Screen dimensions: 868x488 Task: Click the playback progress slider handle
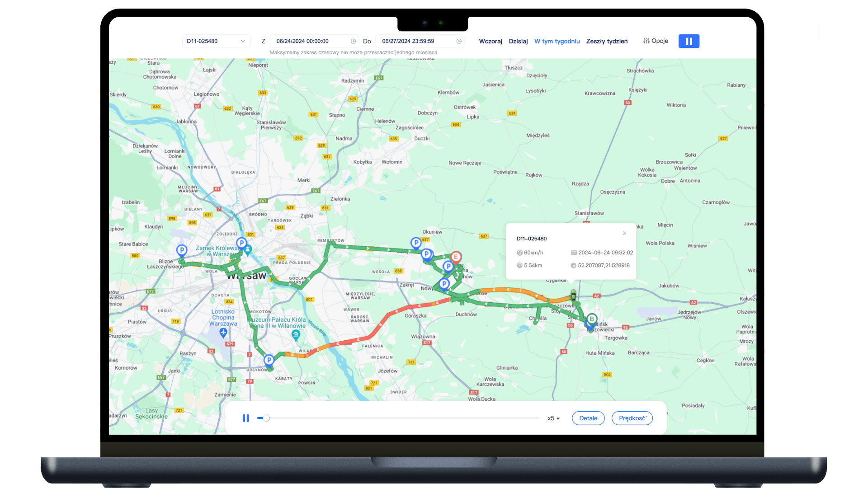coord(266,418)
